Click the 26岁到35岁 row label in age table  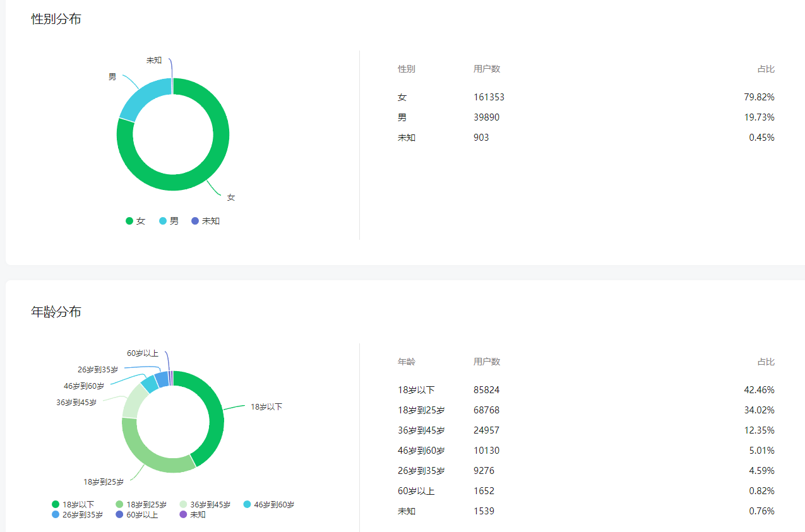(x=421, y=471)
